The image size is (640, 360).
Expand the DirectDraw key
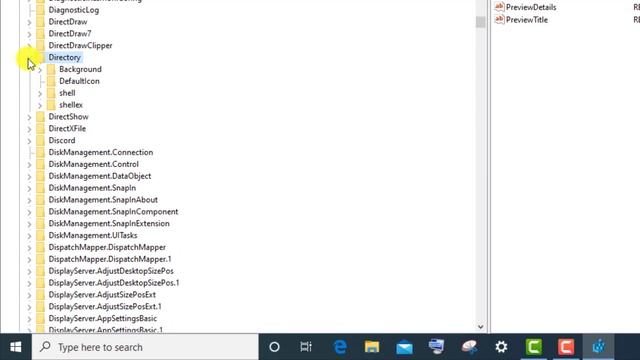29,22
